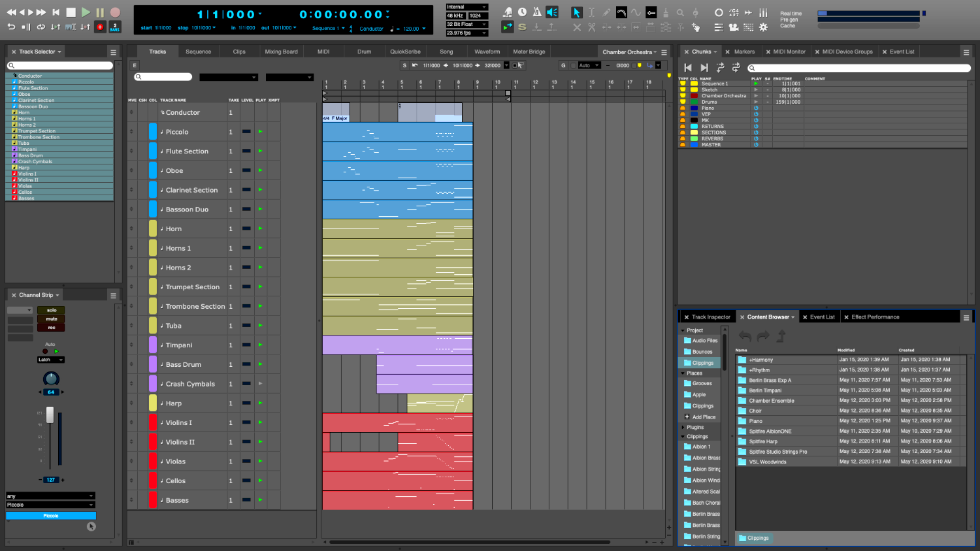Solo the Piccolo in the Channel Strip

(50, 309)
